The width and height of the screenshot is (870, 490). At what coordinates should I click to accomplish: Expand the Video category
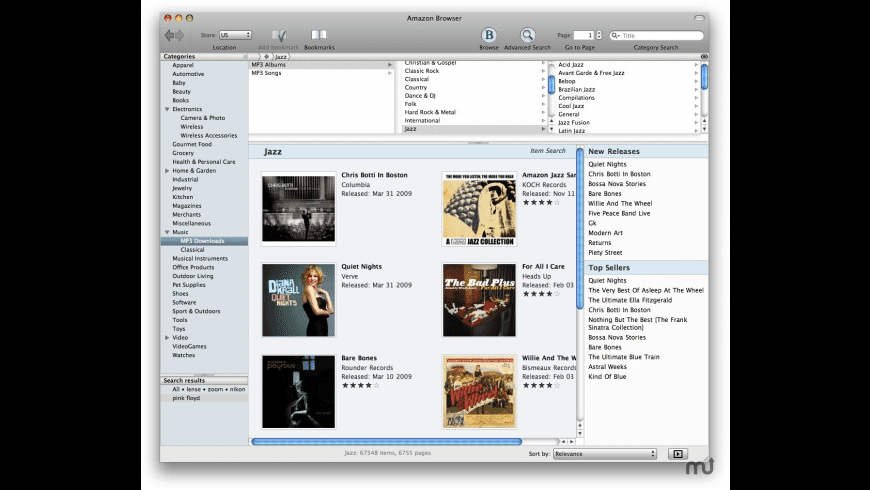(167, 337)
